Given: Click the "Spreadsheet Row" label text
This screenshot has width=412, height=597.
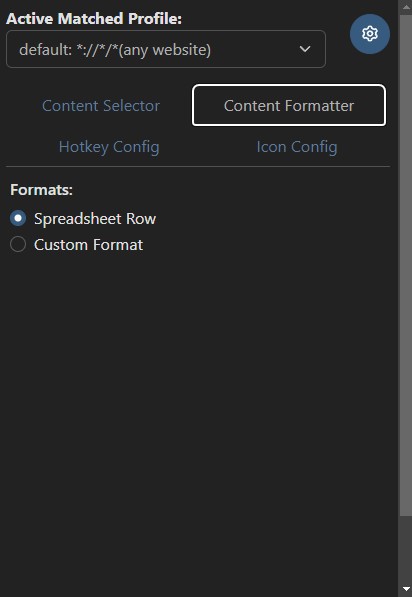Looking at the screenshot, I should coord(95,219).
